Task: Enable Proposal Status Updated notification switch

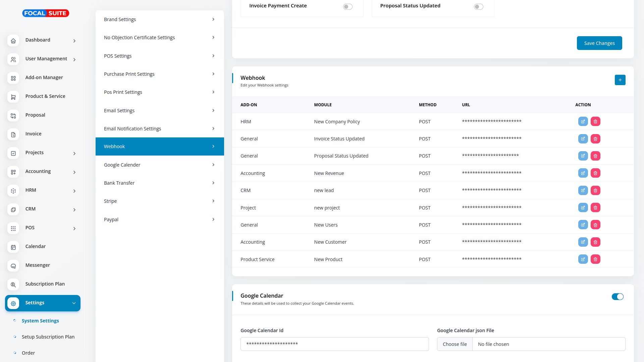Action: coord(478,7)
